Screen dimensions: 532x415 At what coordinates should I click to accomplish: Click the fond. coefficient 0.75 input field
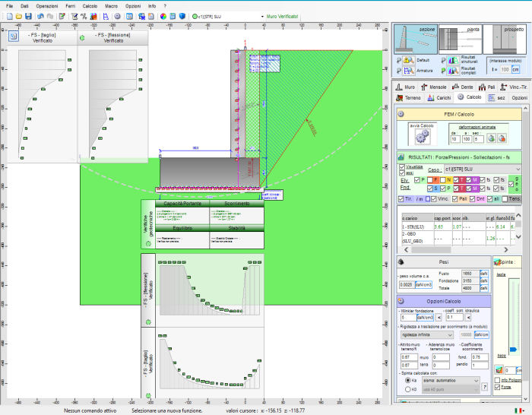click(x=480, y=357)
